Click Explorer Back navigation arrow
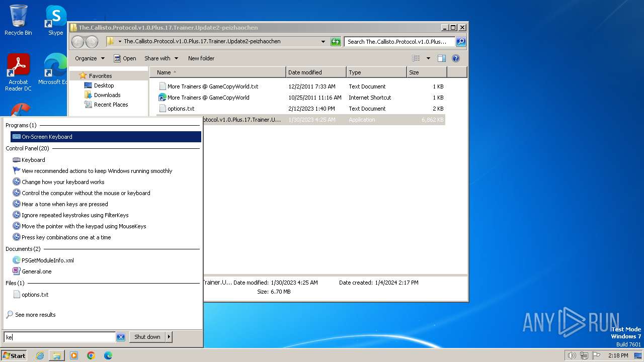Viewport: 644px width, 362px height. click(77, 42)
